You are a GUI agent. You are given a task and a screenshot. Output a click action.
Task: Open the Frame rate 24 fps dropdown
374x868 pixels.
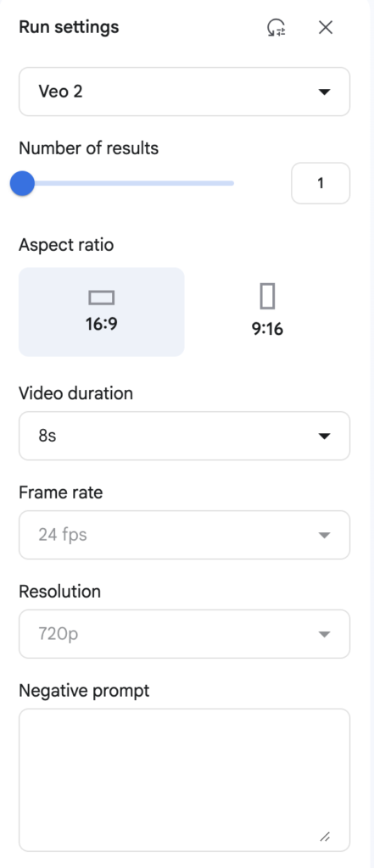pos(185,535)
